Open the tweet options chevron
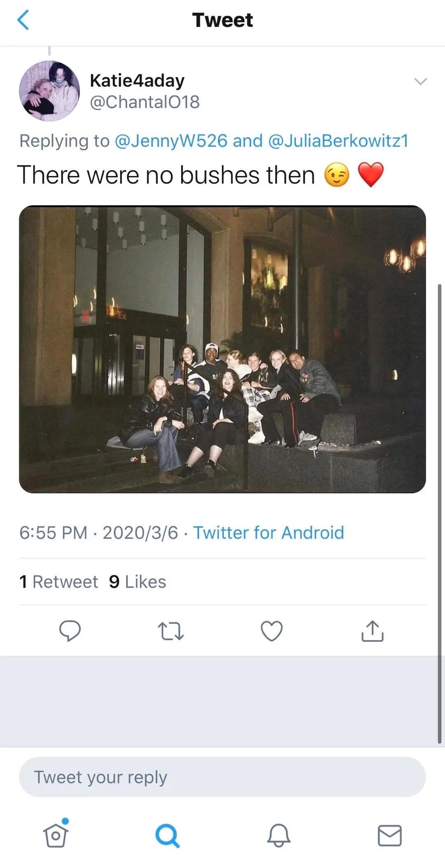445x868 pixels. pyautogui.click(x=420, y=81)
